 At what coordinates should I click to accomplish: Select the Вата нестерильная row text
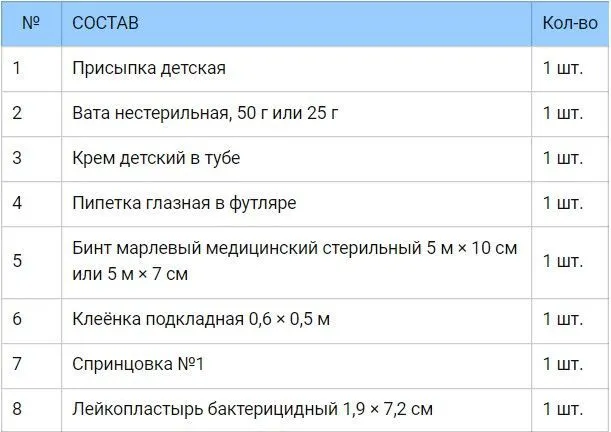[x=206, y=113]
